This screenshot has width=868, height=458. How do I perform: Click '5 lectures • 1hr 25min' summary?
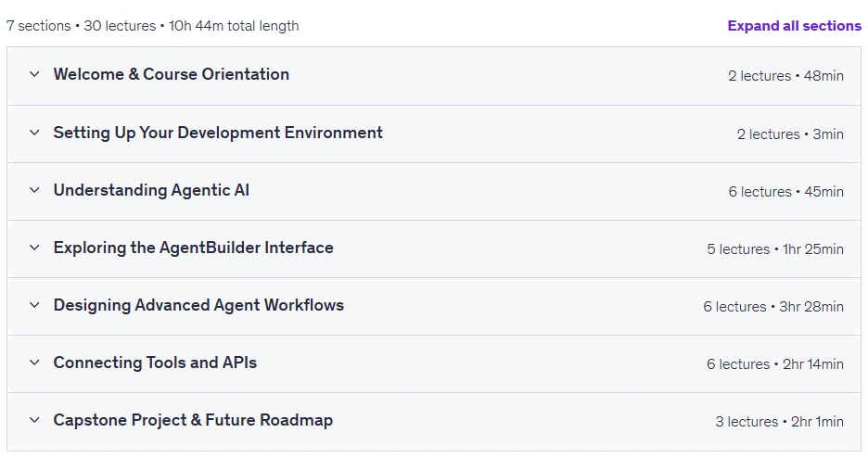tap(775, 249)
